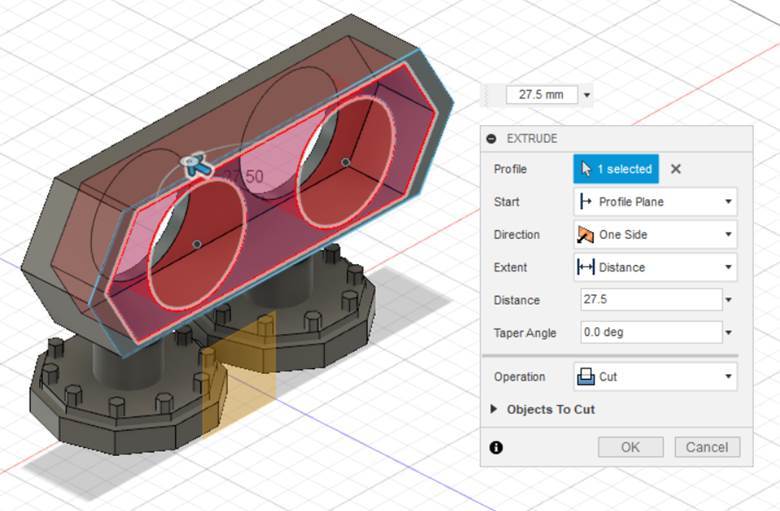
Task: Open the Operation 'Cut' dropdown
Action: [x=655, y=377]
